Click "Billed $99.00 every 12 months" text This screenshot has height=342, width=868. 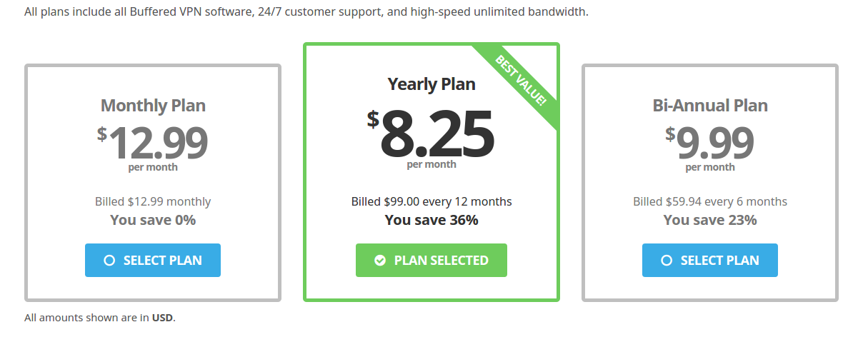click(431, 201)
